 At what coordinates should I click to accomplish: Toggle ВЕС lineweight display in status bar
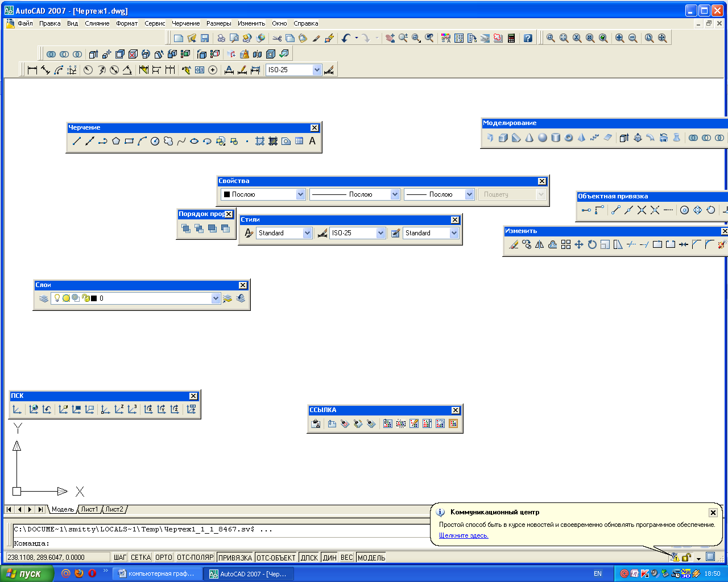(x=347, y=558)
